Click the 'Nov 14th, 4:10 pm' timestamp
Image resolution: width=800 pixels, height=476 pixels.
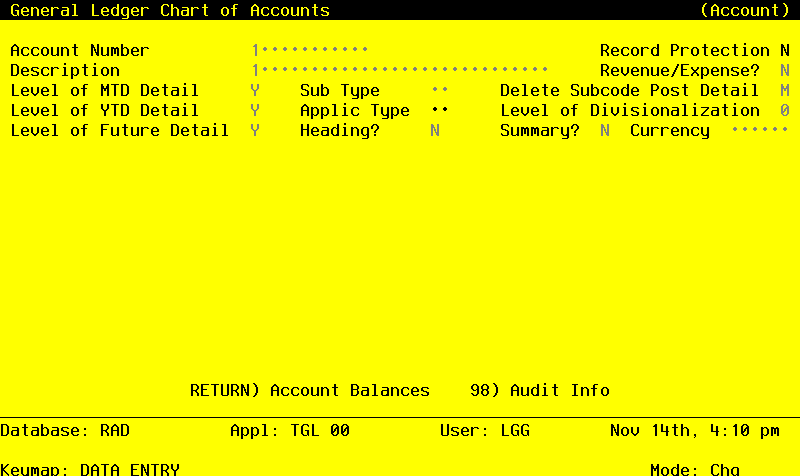coord(695,431)
